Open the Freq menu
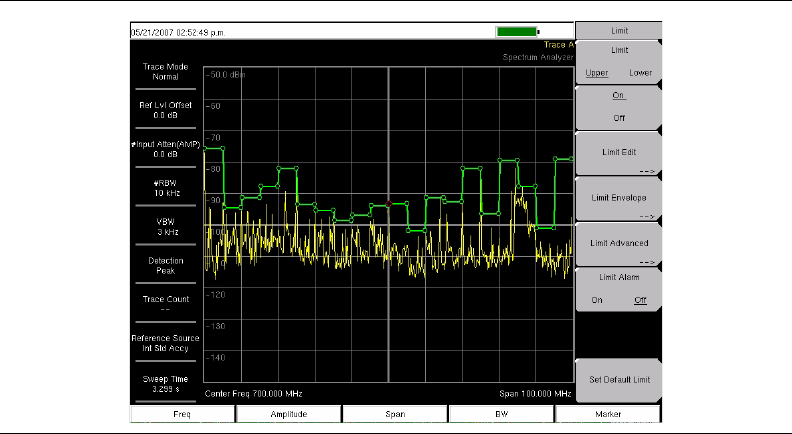Screen dimensions: 792x434 tap(182, 414)
